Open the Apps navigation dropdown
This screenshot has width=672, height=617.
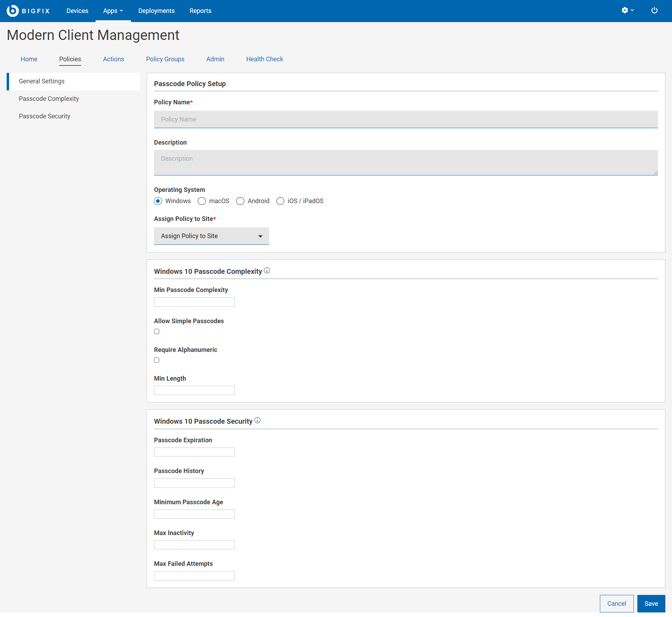(x=113, y=11)
